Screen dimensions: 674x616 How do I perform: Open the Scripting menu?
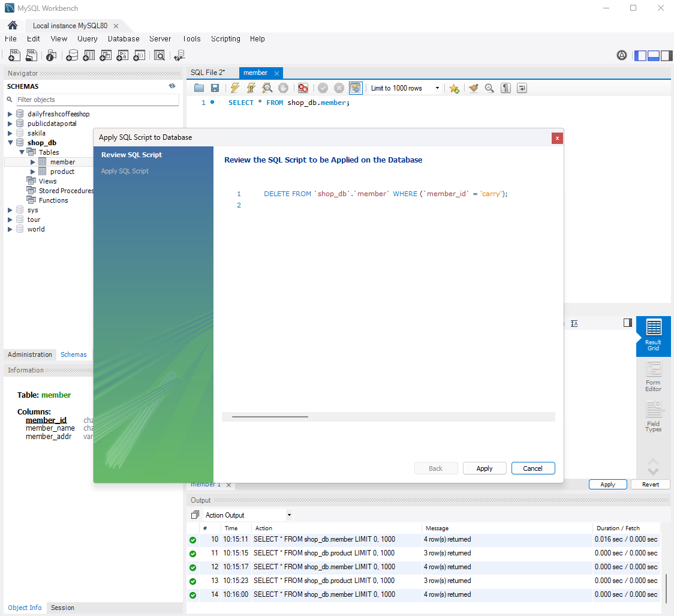(225, 39)
